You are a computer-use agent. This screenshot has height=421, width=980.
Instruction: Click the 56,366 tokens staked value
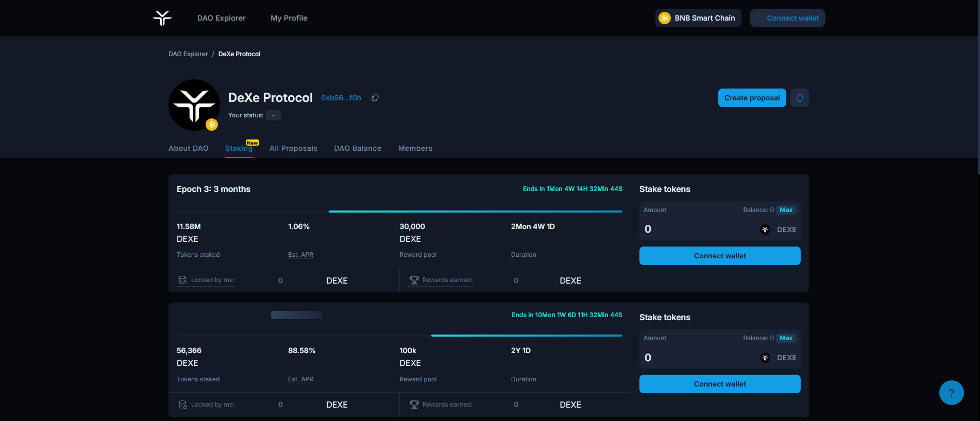click(189, 350)
